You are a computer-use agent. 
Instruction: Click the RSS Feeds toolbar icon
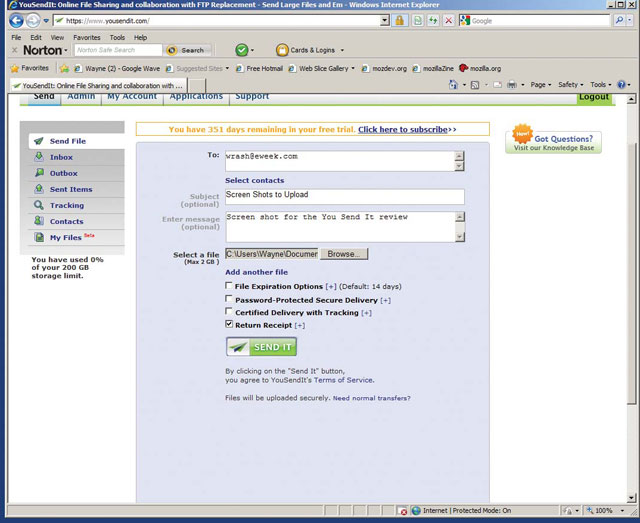coord(475,85)
